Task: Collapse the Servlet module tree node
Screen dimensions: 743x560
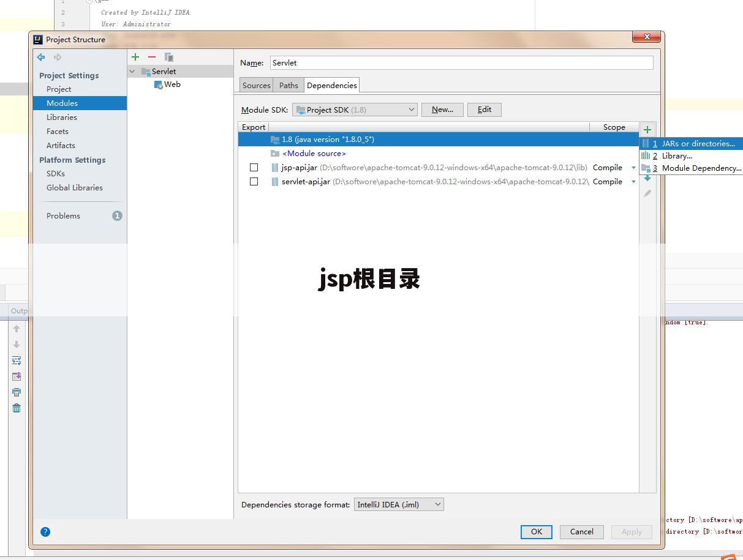Action: point(132,71)
